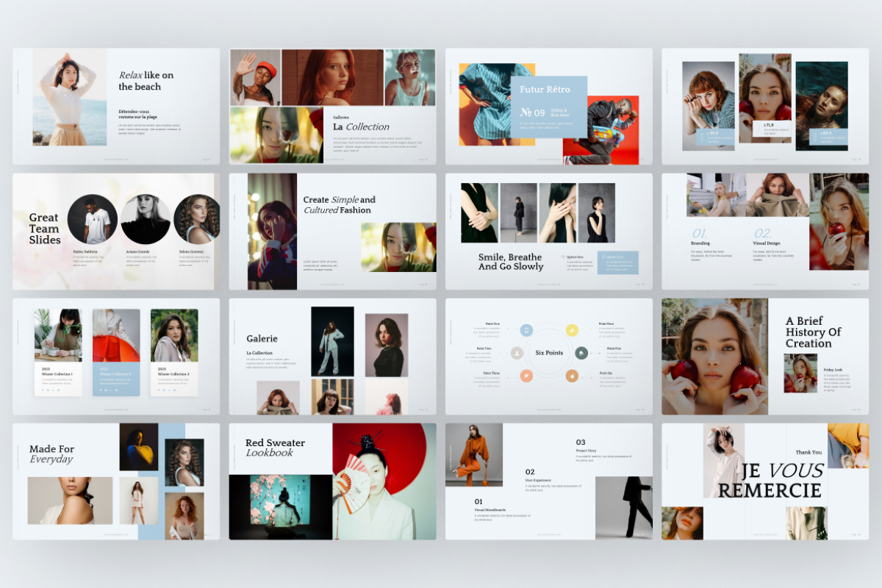This screenshot has height=588, width=882.
Task: Open the 'Je Vous Remercie' thank you slide
Action: (x=765, y=481)
